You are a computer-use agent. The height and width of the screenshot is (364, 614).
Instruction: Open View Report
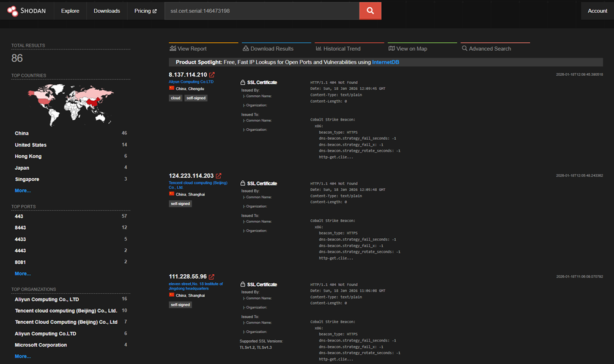(188, 48)
